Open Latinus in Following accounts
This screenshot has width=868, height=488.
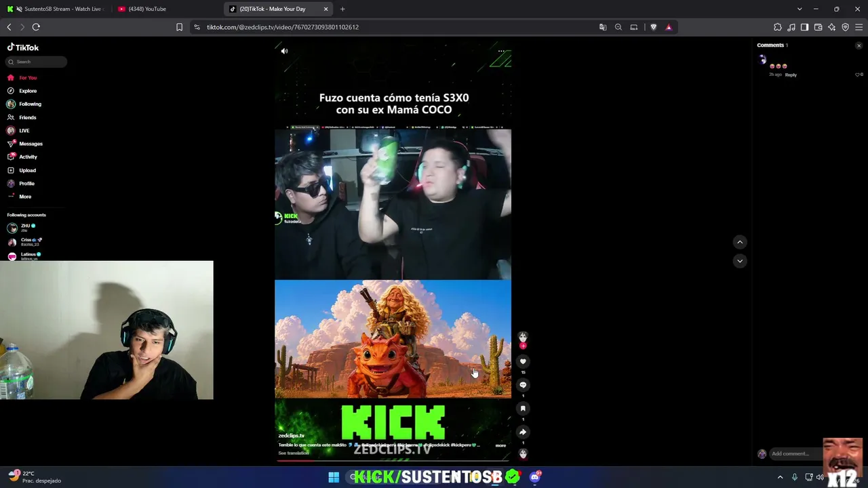pos(24,256)
